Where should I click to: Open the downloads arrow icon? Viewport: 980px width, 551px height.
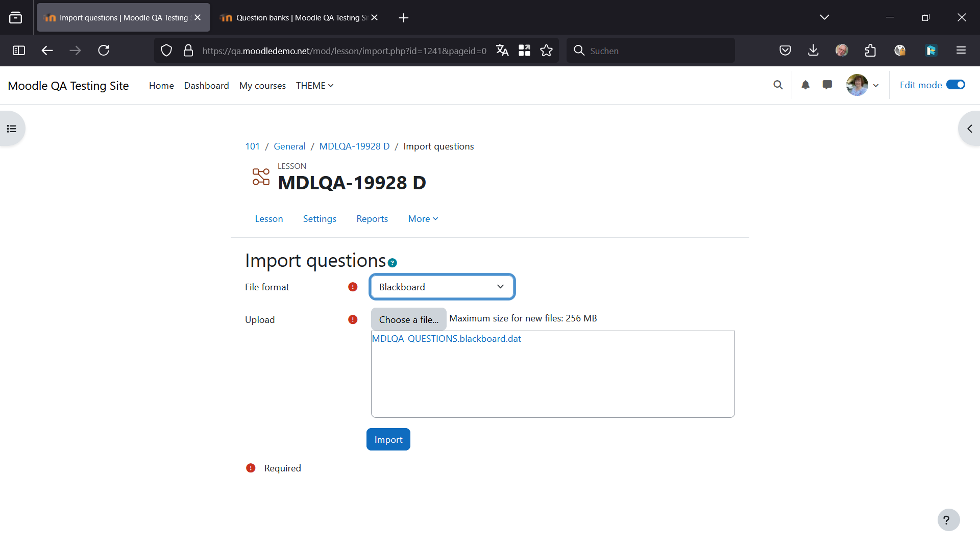click(814, 51)
